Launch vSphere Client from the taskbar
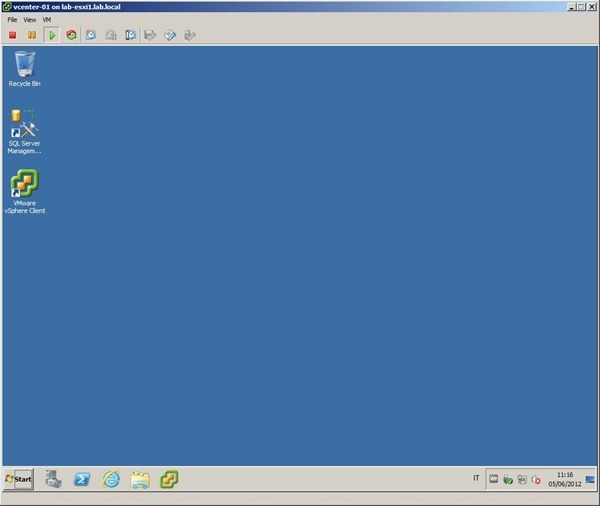 coord(169,479)
